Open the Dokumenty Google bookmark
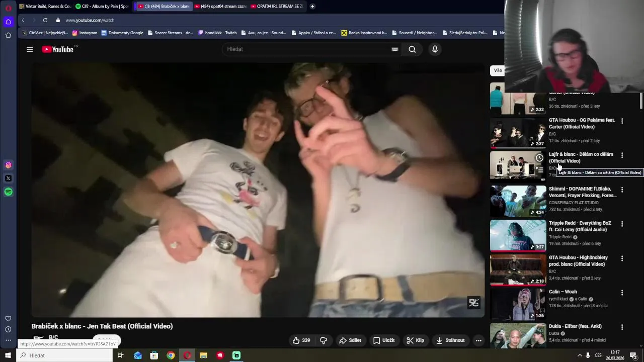Viewport: 644px width, 362px height. [122, 33]
